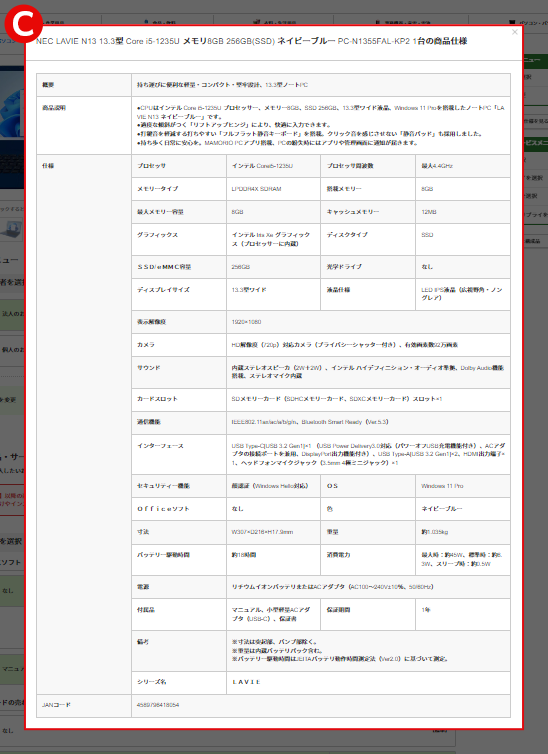Click the '256GB' SSD capacity value
This screenshot has width=548, height=754.
pos(240,267)
